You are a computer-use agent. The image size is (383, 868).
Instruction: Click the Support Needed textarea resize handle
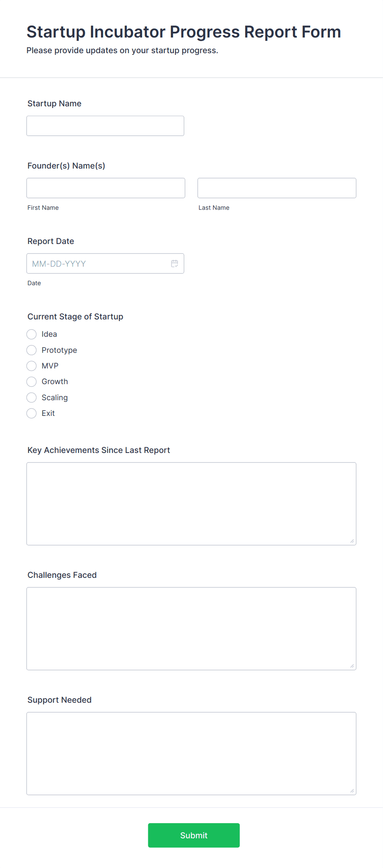(x=352, y=791)
